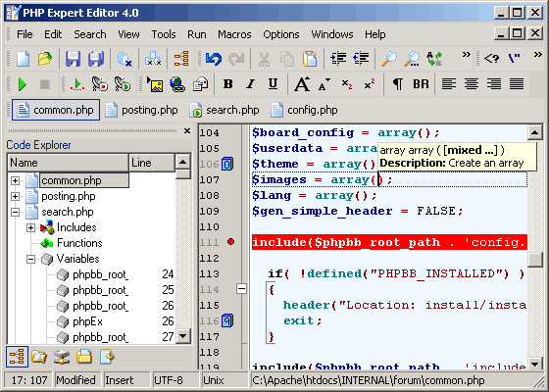Click the gray Stop button
Screen dimensions: 549x392
click(x=45, y=84)
